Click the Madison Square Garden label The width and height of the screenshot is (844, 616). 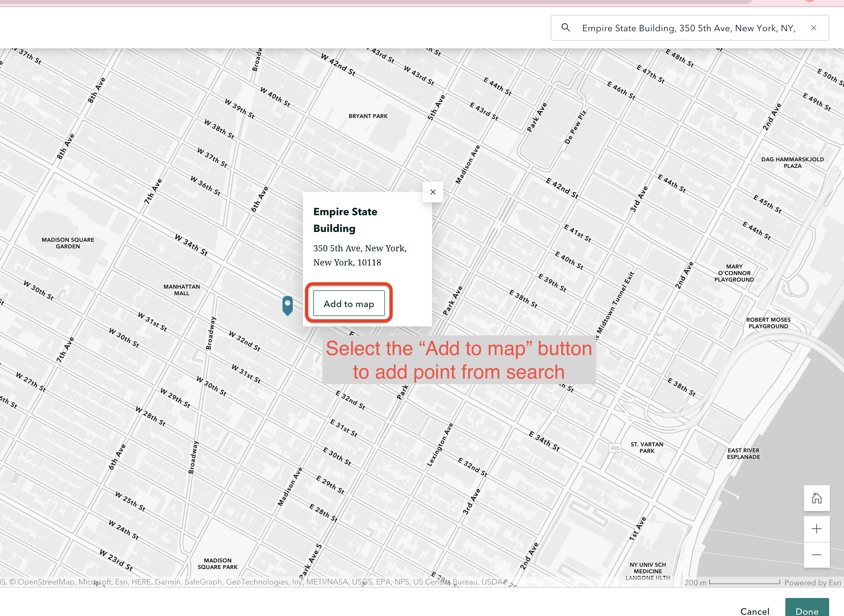[68, 243]
